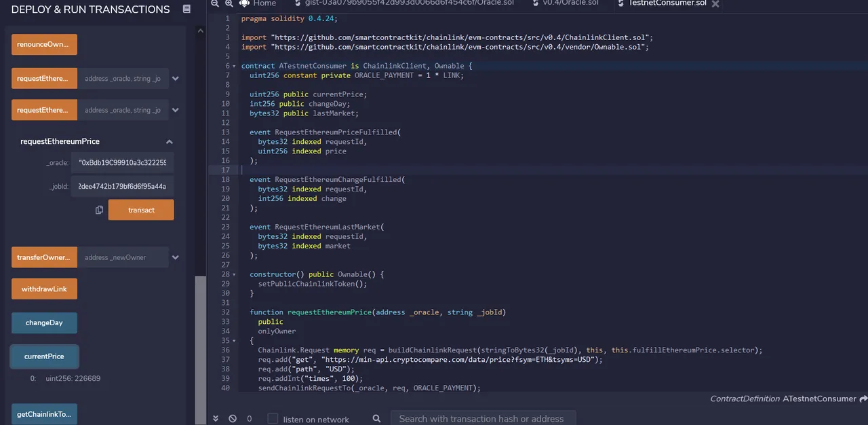Click the ContractDefinition ATestnetConsumer label

pyautogui.click(x=783, y=399)
